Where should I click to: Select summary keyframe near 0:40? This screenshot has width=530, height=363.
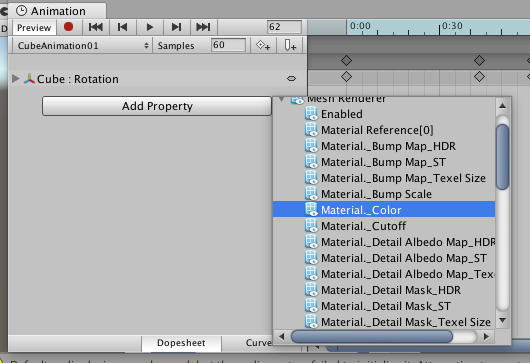point(479,61)
